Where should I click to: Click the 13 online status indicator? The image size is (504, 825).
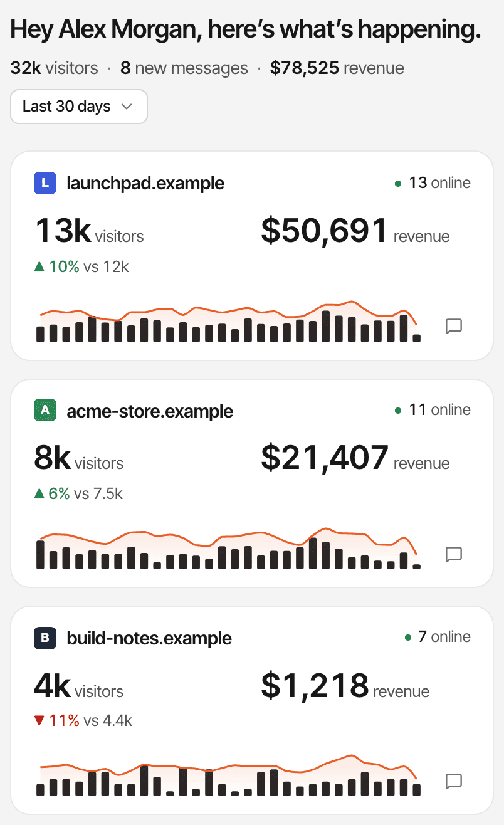pyautogui.click(x=433, y=183)
